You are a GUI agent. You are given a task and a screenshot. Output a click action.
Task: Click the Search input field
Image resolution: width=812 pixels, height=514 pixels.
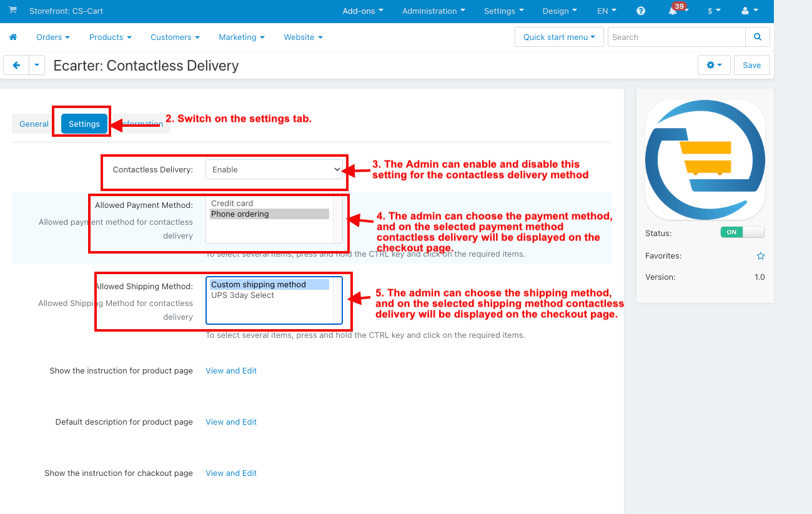pos(676,37)
